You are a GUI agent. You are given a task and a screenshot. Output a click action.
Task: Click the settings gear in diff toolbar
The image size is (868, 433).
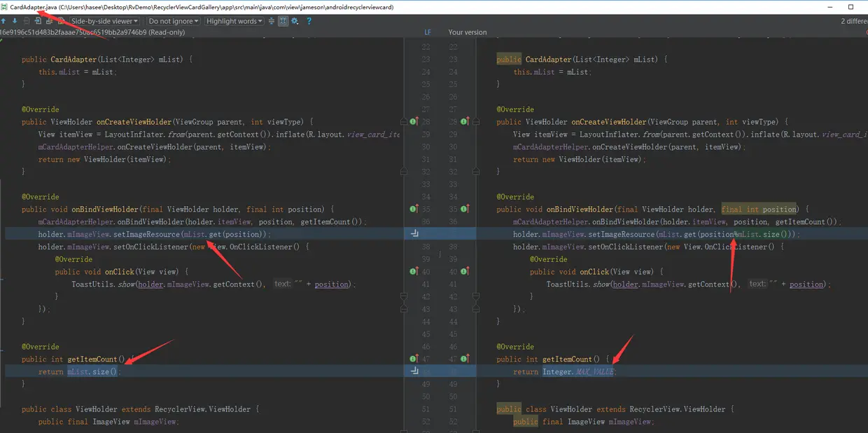(295, 21)
